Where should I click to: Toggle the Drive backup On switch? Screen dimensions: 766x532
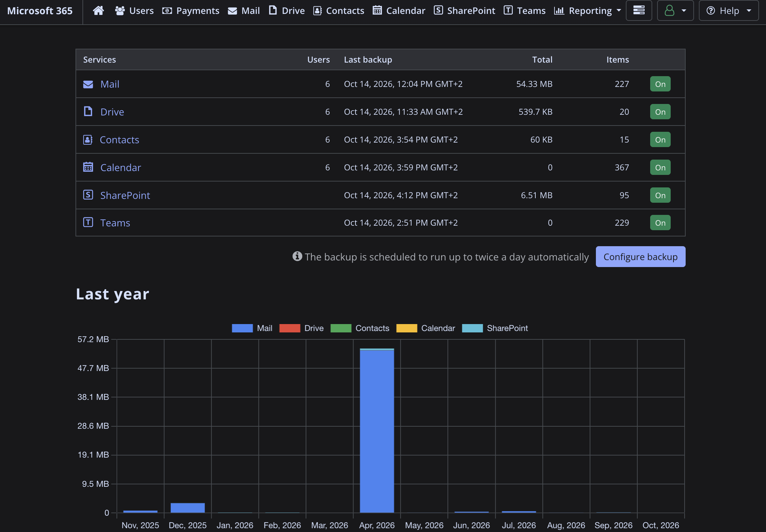(660, 112)
